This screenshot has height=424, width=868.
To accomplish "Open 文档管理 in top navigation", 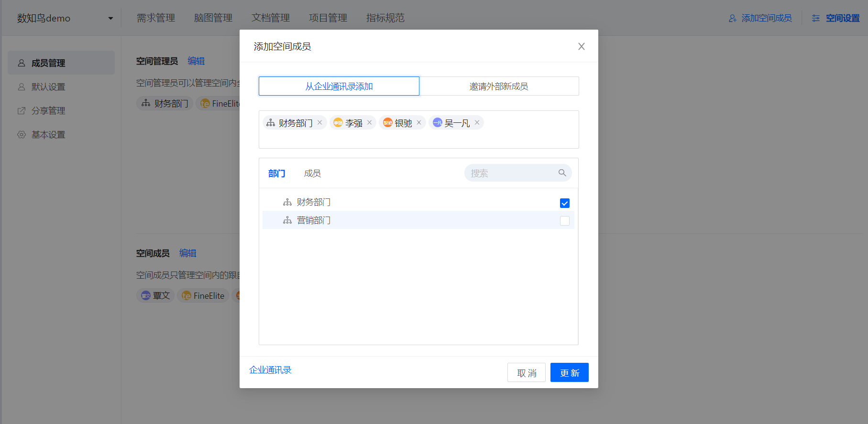I will click(271, 18).
